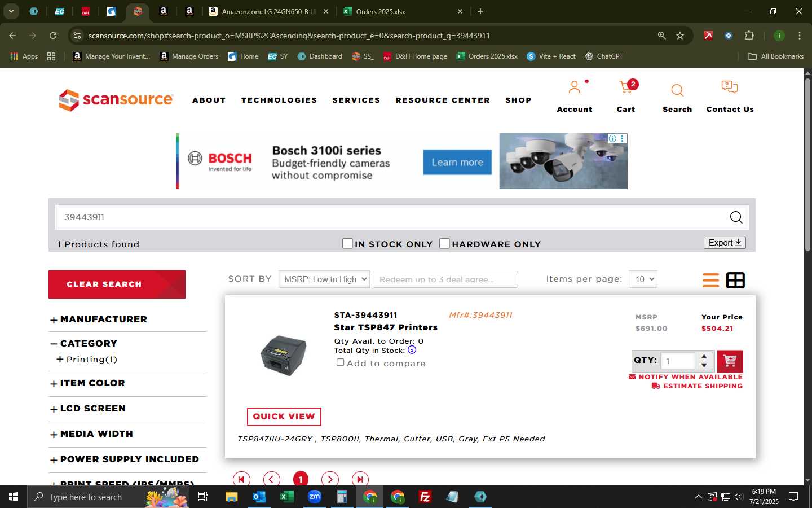Image resolution: width=812 pixels, height=508 pixels.
Task: Open the SERVICES menu
Action: click(x=356, y=100)
